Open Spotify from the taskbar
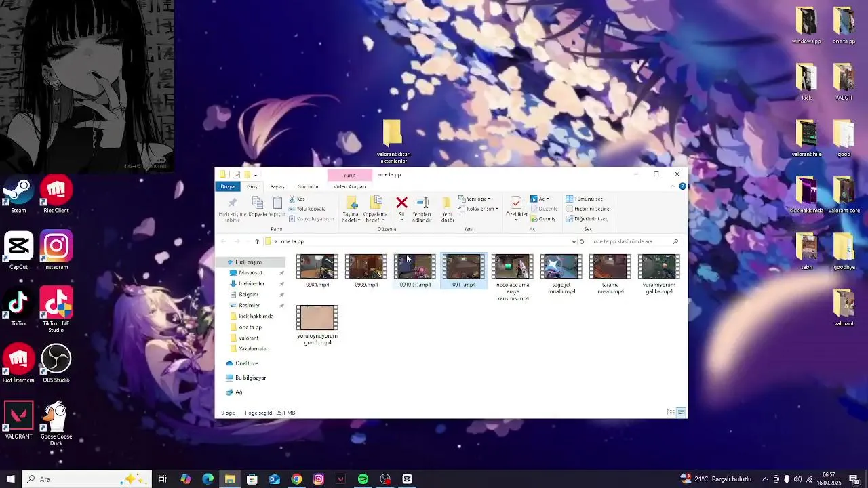 (x=363, y=479)
